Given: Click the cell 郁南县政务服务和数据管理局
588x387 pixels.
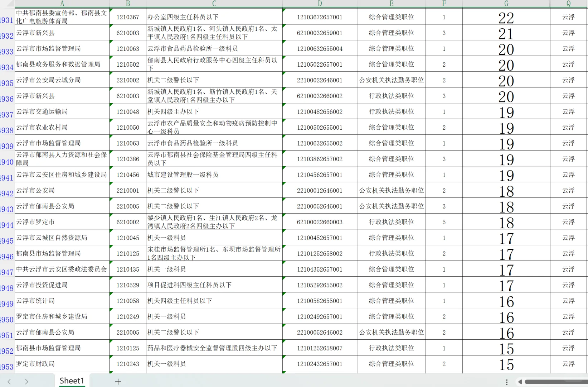Looking at the screenshot, I should [62, 64].
